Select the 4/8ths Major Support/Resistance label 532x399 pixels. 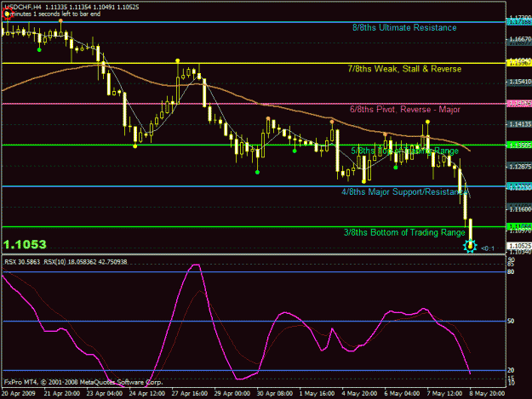coord(404,192)
